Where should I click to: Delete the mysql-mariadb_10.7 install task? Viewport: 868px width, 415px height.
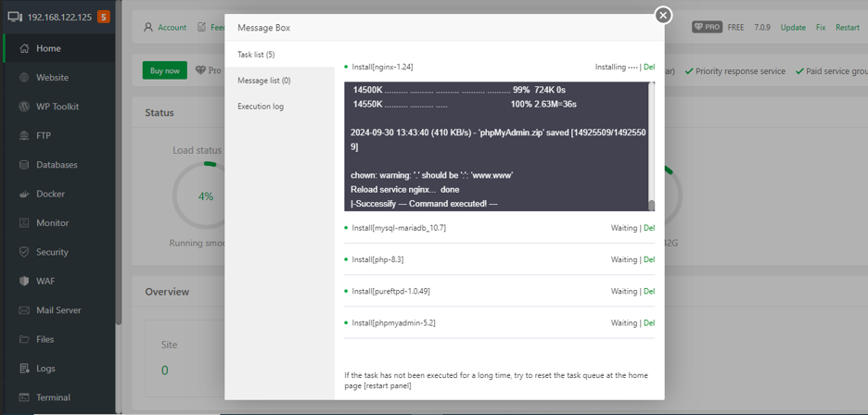[x=649, y=228]
